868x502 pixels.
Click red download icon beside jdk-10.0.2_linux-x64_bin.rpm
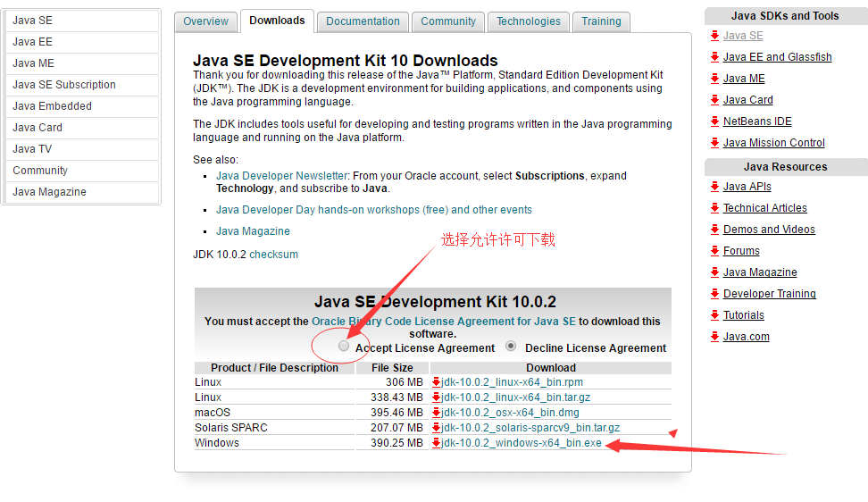pyautogui.click(x=436, y=382)
